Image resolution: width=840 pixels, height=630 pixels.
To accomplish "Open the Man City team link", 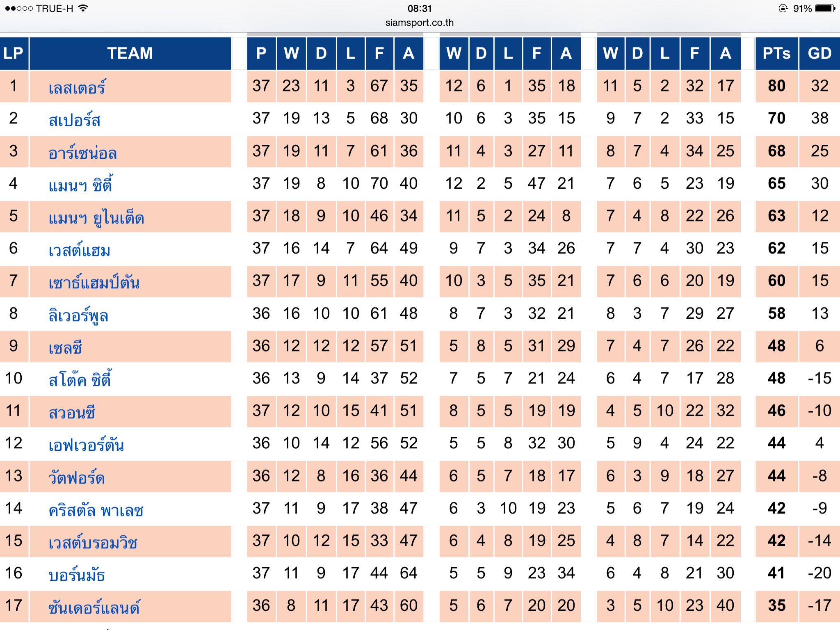I will (x=80, y=185).
